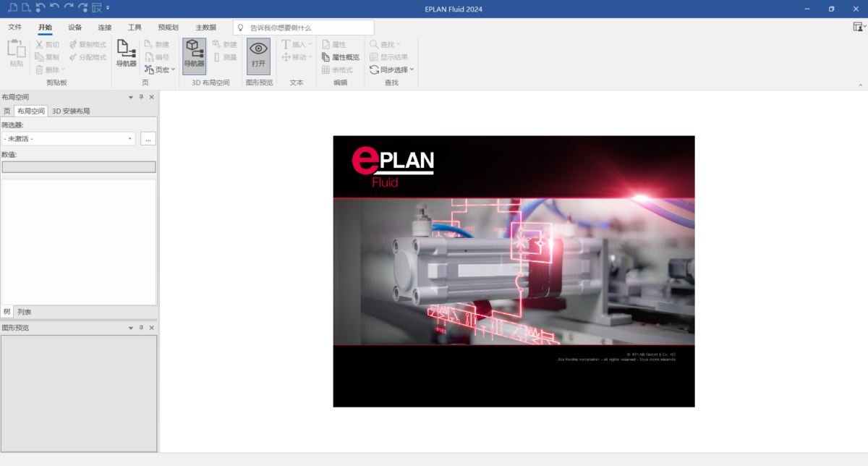
Task: Click the 告诉我你想要做什么 search box
Action: coord(304,27)
